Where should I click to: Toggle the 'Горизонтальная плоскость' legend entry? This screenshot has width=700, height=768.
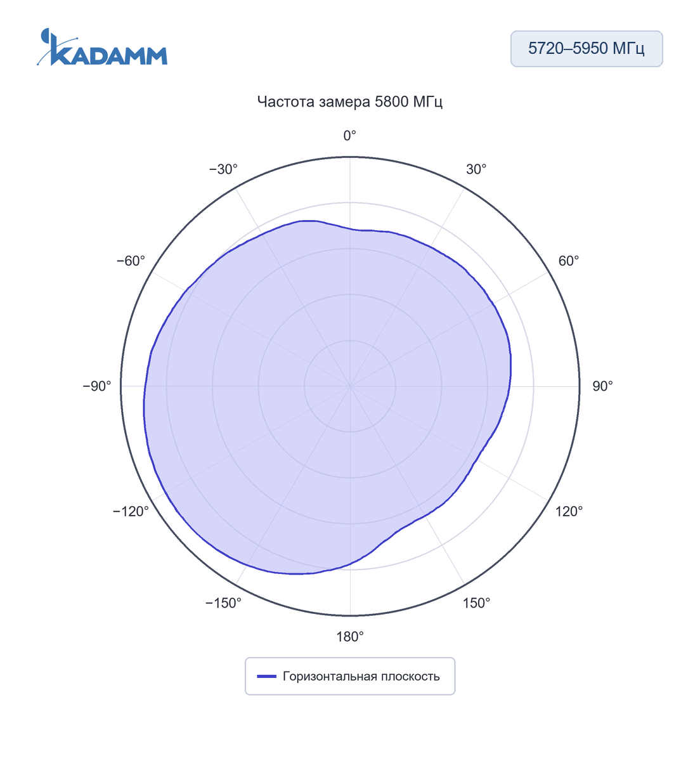pos(350,676)
